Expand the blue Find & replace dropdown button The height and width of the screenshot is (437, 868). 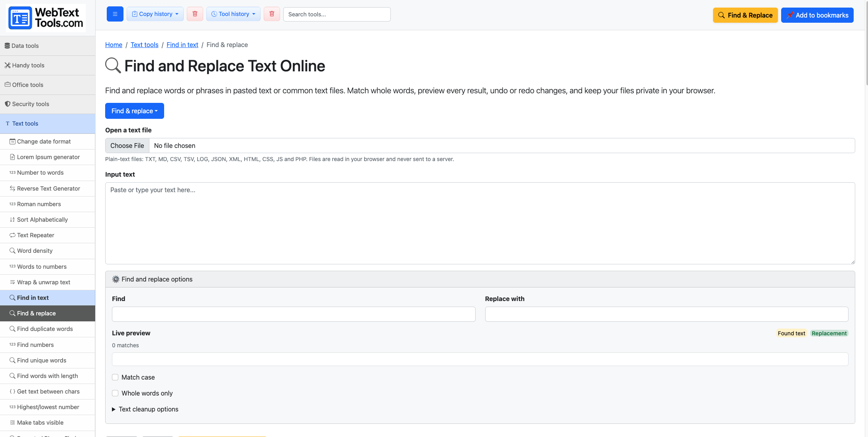[135, 111]
